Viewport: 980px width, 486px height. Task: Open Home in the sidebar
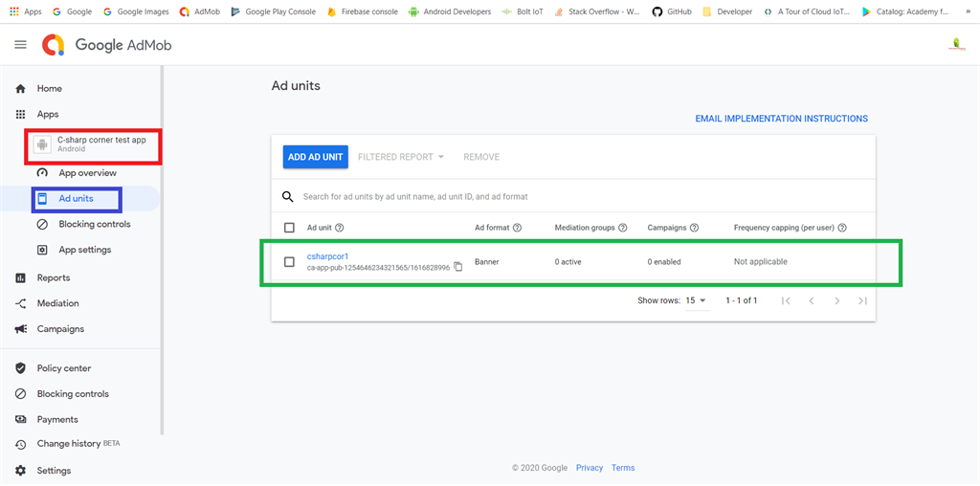[x=50, y=89]
